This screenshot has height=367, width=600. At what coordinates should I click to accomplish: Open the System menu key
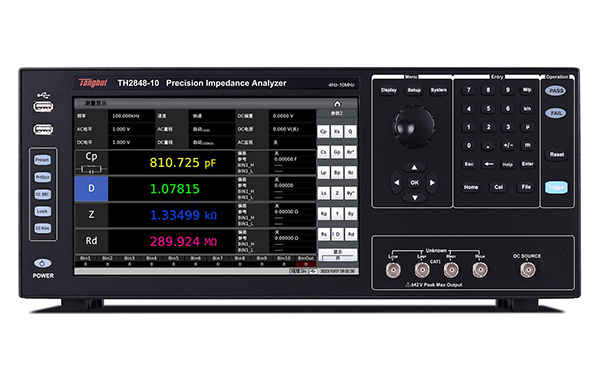(439, 90)
